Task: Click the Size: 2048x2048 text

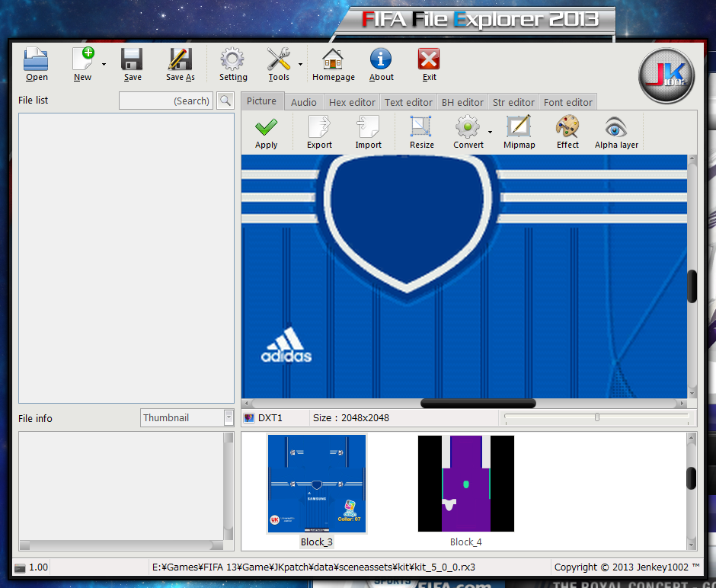Action: pyautogui.click(x=350, y=417)
